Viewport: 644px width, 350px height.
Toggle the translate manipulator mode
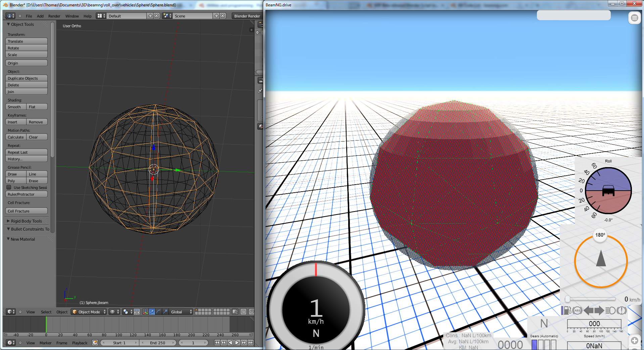pyautogui.click(x=152, y=312)
